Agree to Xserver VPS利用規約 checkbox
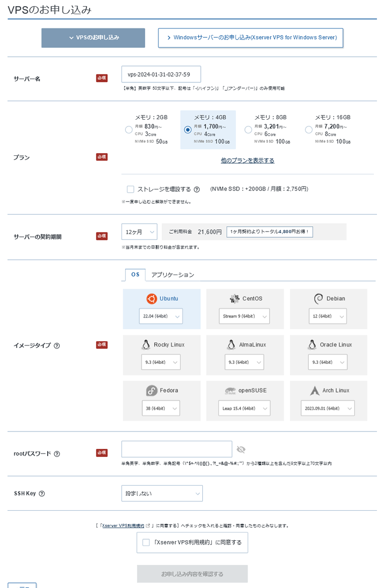Image resolution: width=388 pixels, height=588 pixels. [x=146, y=542]
